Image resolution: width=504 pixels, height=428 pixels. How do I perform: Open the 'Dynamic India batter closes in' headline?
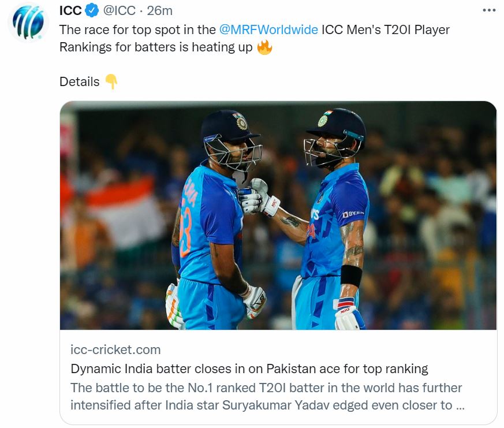click(x=249, y=369)
